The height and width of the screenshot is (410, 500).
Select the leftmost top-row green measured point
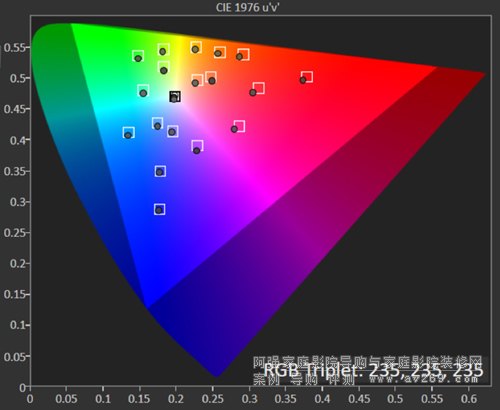(x=138, y=58)
